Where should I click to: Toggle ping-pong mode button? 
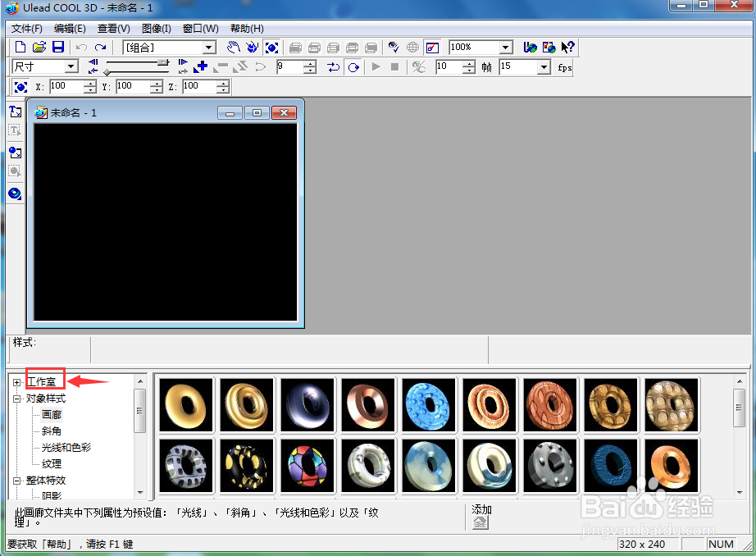(x=333, y=67)
